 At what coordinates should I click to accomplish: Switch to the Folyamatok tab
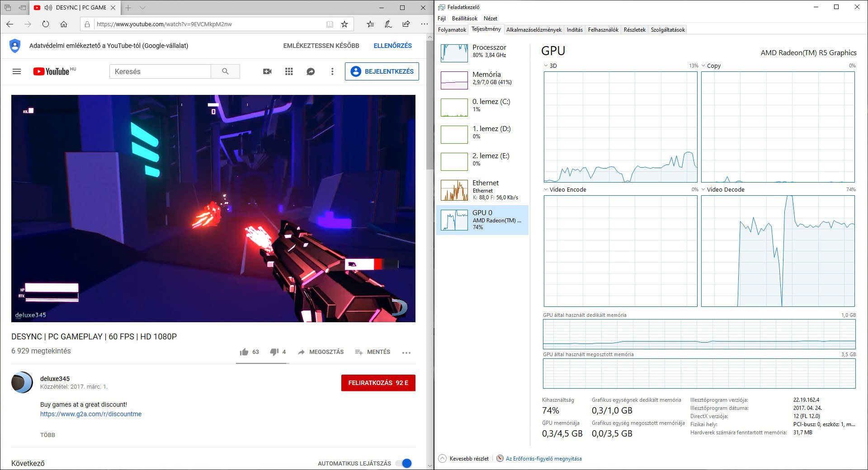click(x=452, y=30)
